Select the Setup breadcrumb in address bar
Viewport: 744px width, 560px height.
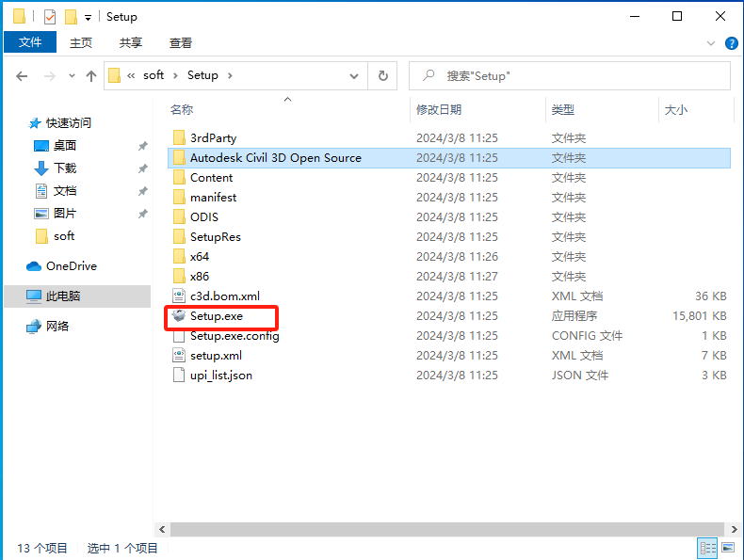coord(202,75)
